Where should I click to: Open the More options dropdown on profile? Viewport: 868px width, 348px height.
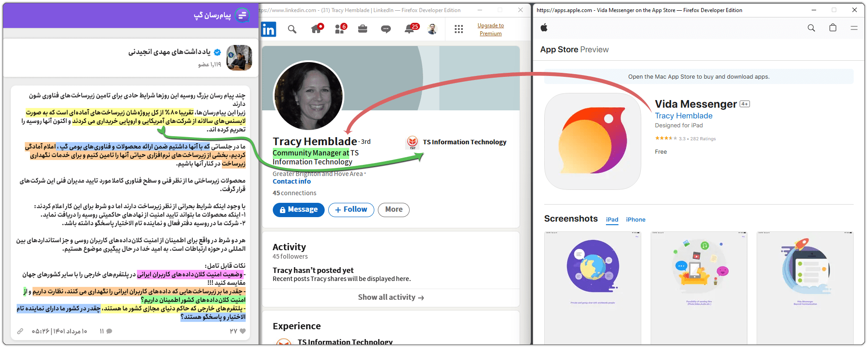(x=394, y=210)
